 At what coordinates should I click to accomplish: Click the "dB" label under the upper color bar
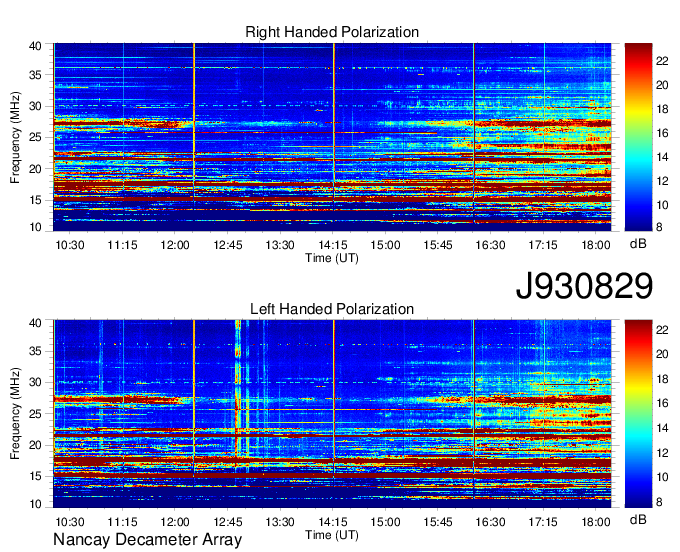pyautogui.click(x=638, y=244)
